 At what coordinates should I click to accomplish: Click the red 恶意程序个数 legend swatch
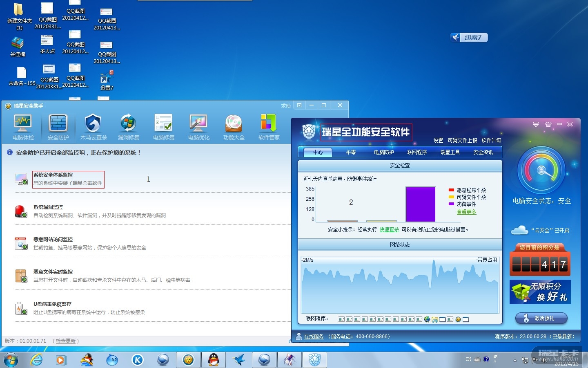click(x=451, y=190)
